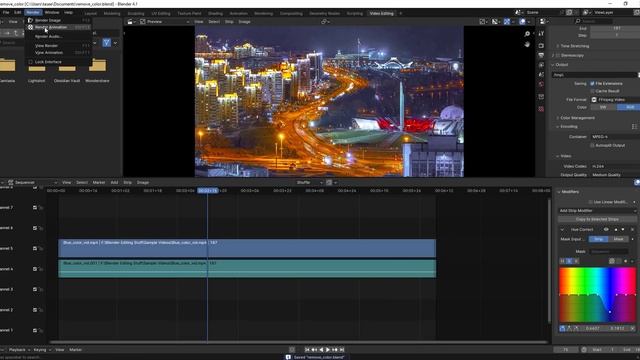Click Render Animation in the Render menu
The height and width of the screenshot is (360, 640).
58,27
